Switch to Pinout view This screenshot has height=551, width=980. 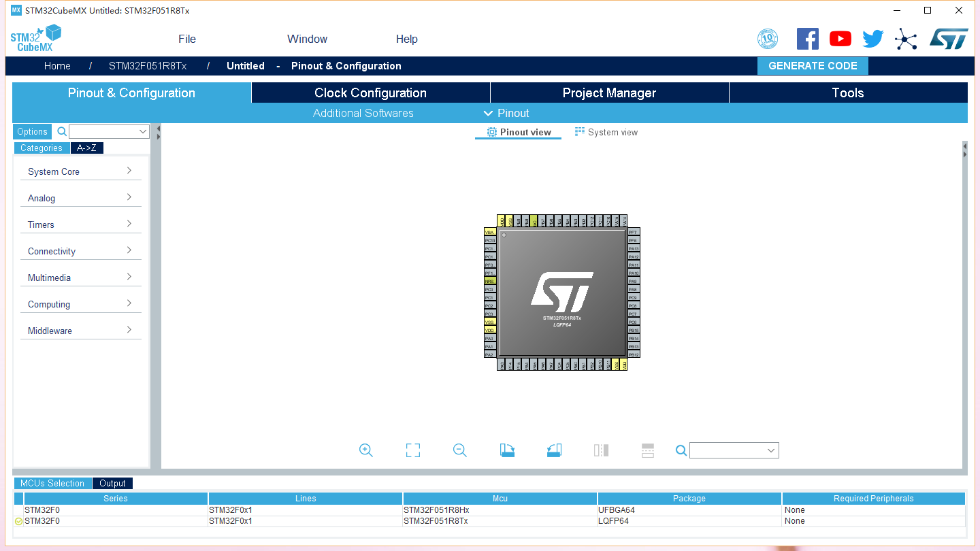coord(518,131)
